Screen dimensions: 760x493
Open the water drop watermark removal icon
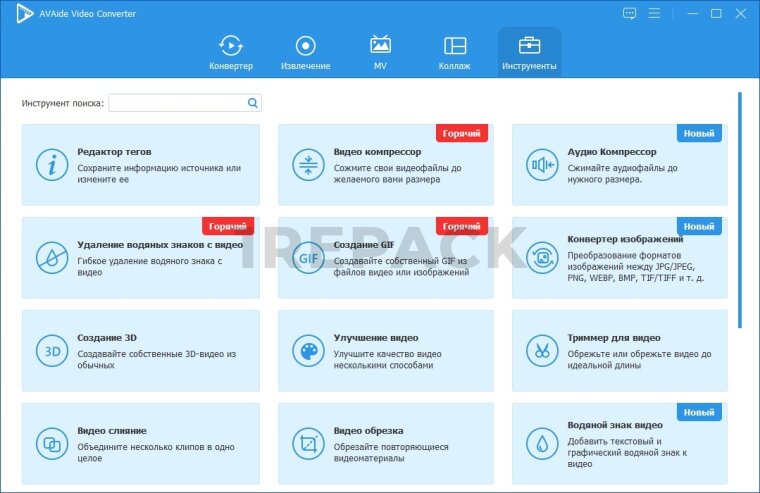click(x=51, y=258)
